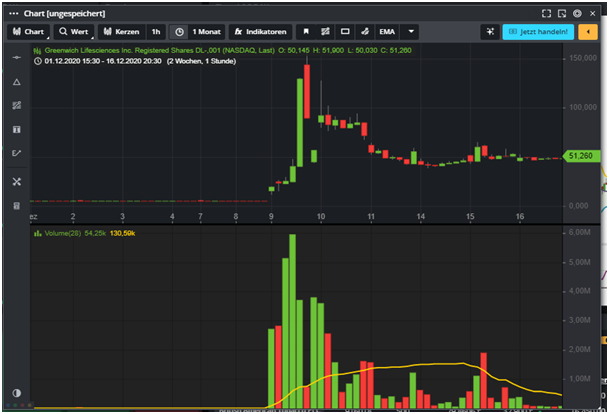Viewport: 609px width, 414px height.
Task: Open the Kerzen chart type dropdown
Action: point(122,32)
